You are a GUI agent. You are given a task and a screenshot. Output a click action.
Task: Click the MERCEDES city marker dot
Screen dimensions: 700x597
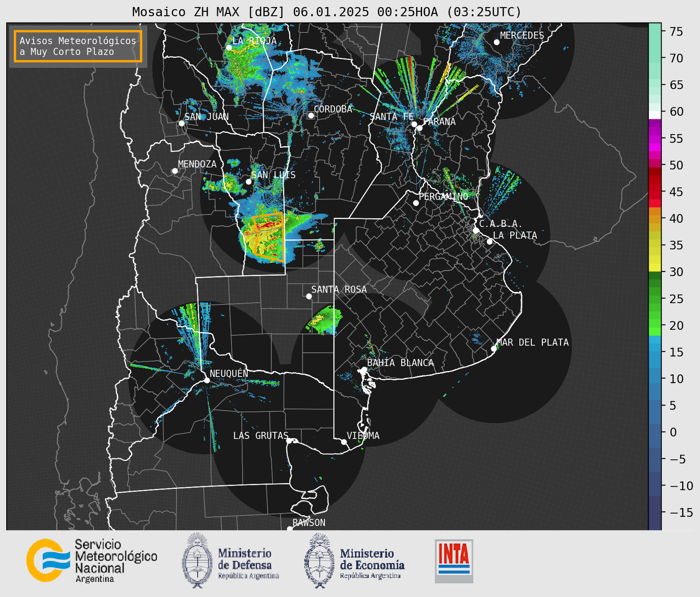click(x=497, y=42)
